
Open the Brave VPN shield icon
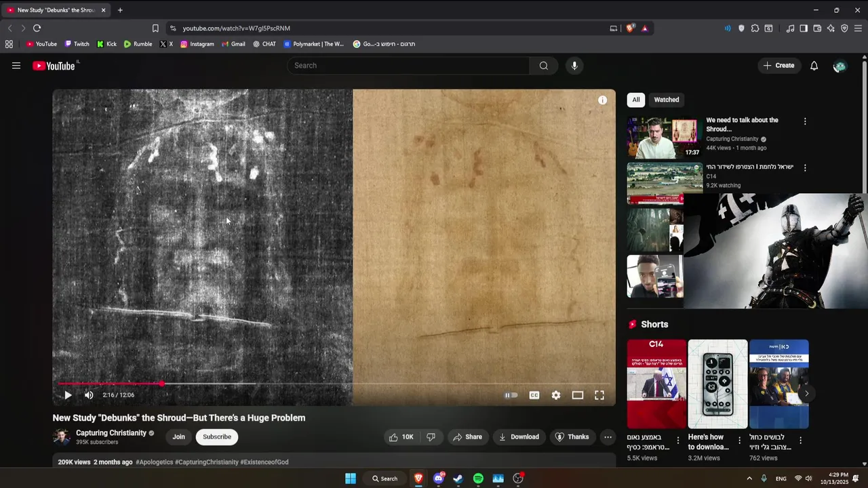[x=844, y=28]
